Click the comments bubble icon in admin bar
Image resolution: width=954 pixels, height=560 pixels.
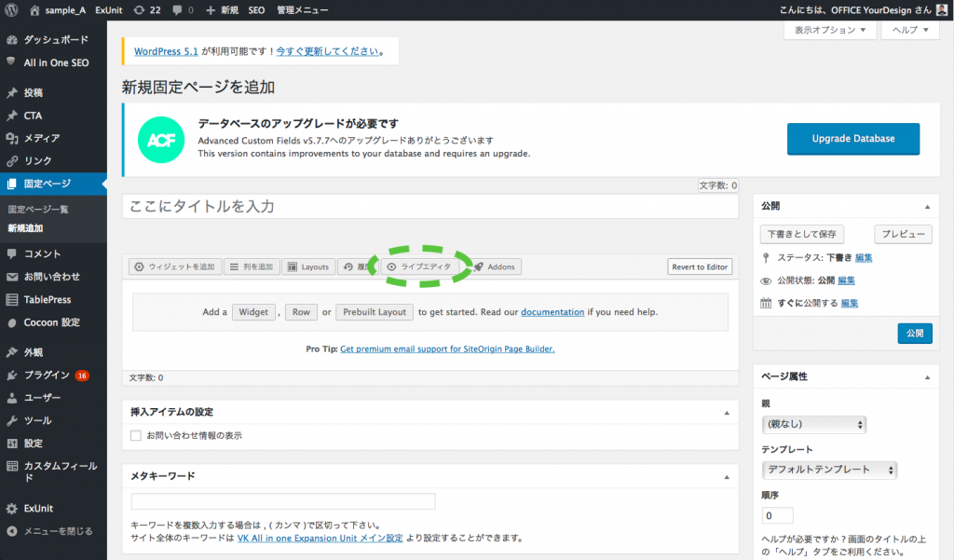181,9
